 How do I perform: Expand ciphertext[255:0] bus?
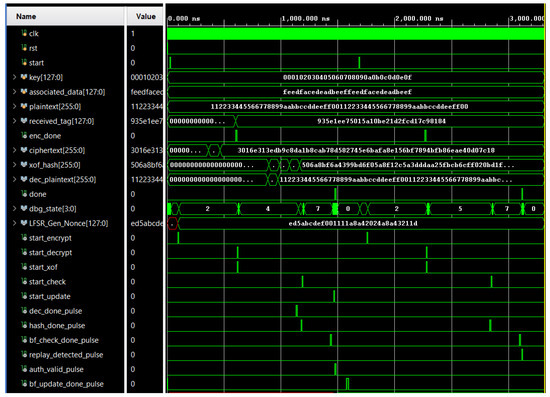14,150
